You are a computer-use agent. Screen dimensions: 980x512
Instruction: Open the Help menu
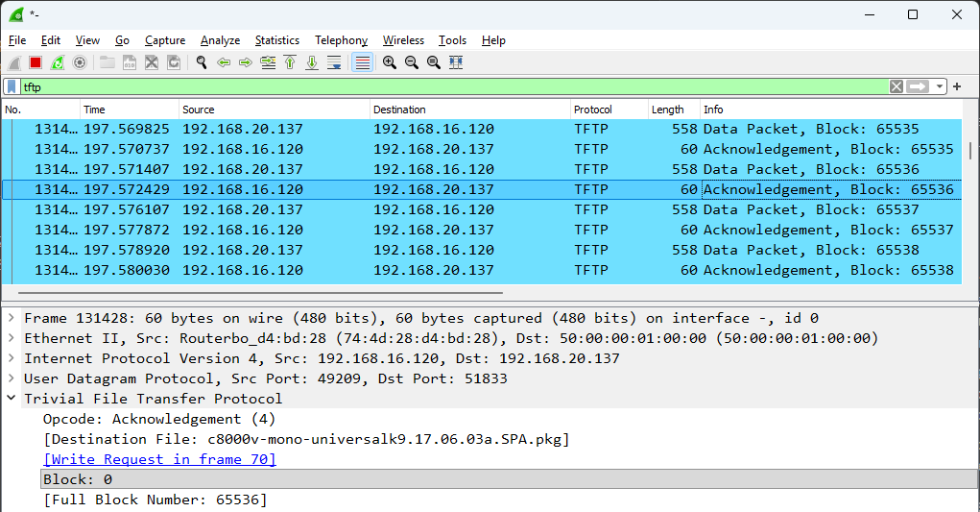pyautogui.click(x=493, y=40)
